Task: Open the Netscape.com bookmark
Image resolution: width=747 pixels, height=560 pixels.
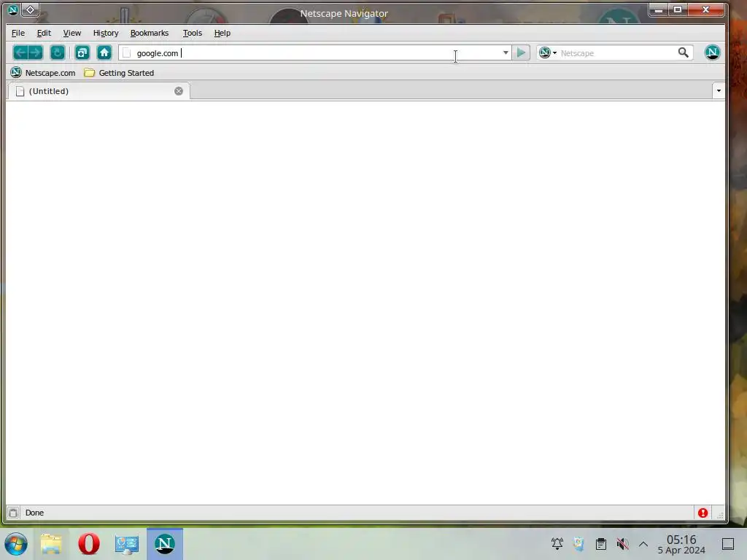Action: coord(43,73)
